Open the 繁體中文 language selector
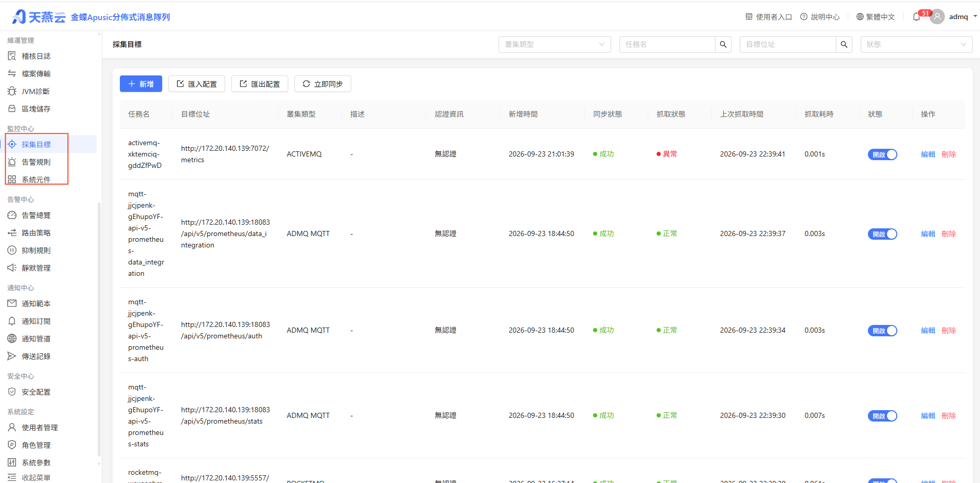The height and width of the screenshot is (483, 980). (875, 17)
